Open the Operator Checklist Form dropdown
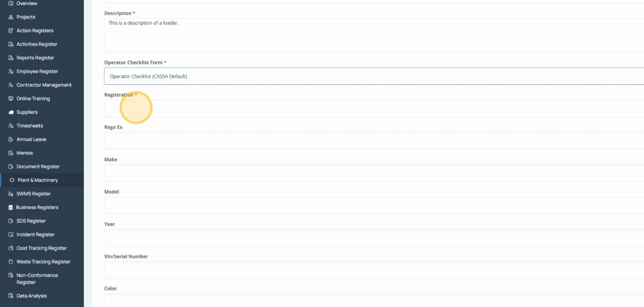The width and height of the screenshot is (644, 307). click(x=374, y=76)
